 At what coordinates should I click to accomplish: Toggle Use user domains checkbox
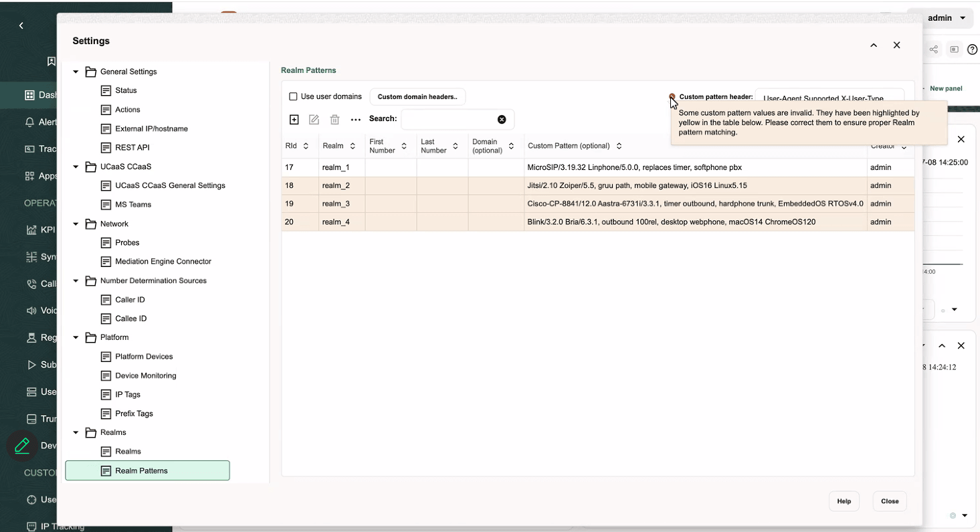click(x=293, y=96)
